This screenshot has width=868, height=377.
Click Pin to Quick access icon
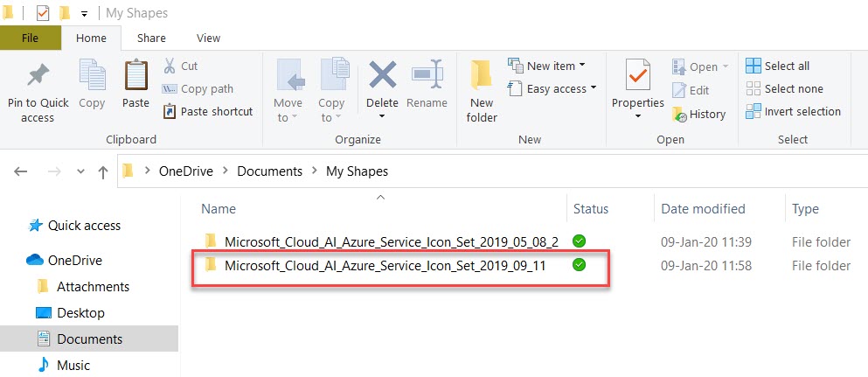(x=38, y=78)
